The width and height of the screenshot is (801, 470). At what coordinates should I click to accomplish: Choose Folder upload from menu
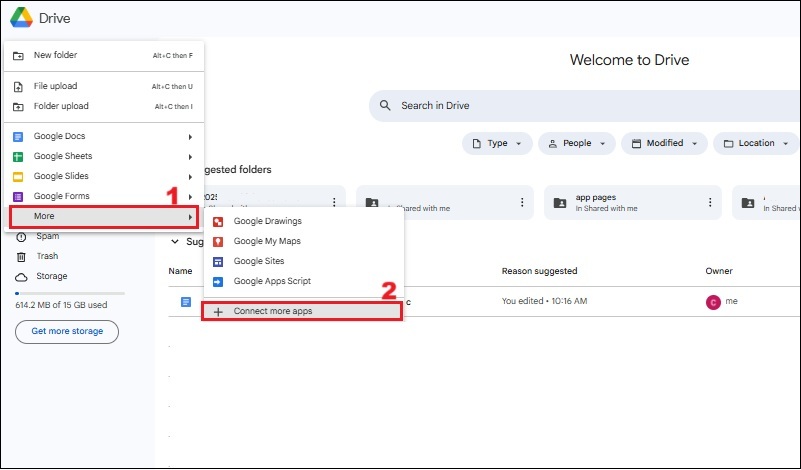tap(104, 106)
